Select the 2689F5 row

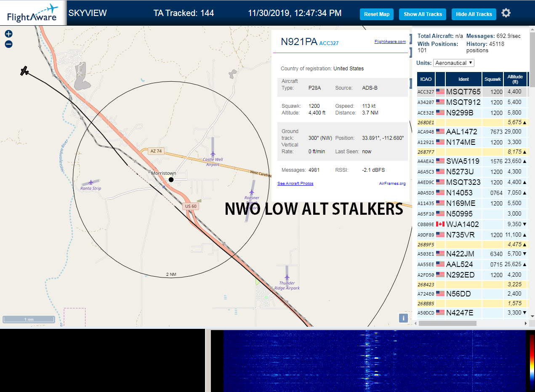click(473, 244)
